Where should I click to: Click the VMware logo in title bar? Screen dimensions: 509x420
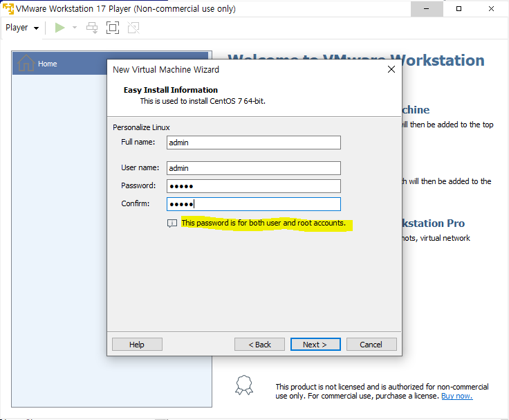pyautogui.click(x=8, y=8)
